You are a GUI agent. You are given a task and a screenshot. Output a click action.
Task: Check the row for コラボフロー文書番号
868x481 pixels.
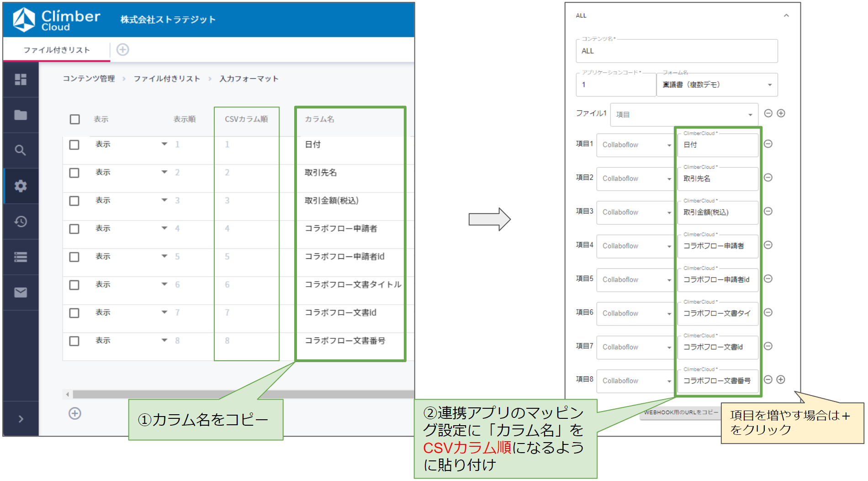point(74,341)
